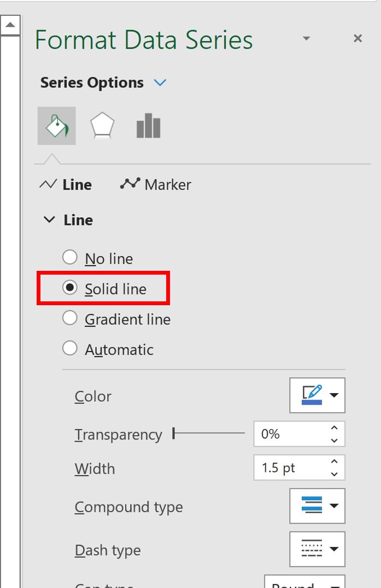Select the Fill & Line paint bucket icon
Screen dimensions: 381x588
pyautogui.click(x=57, y=124)
